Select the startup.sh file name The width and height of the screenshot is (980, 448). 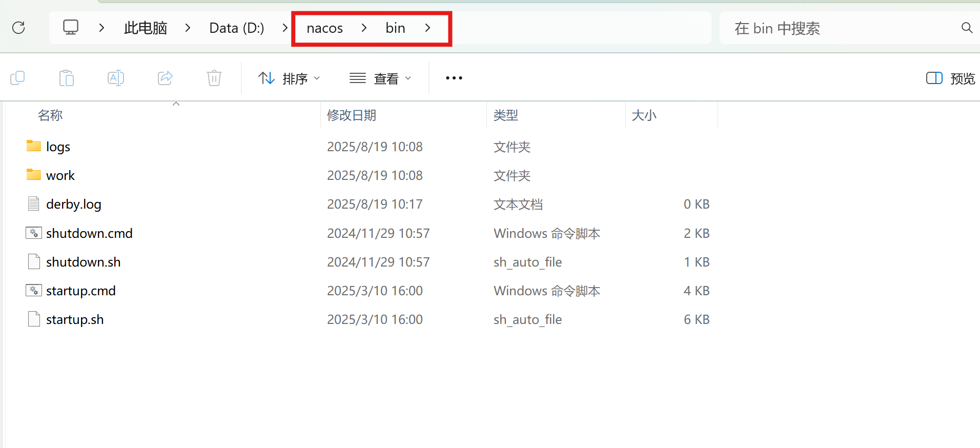(x=75, y=319)
